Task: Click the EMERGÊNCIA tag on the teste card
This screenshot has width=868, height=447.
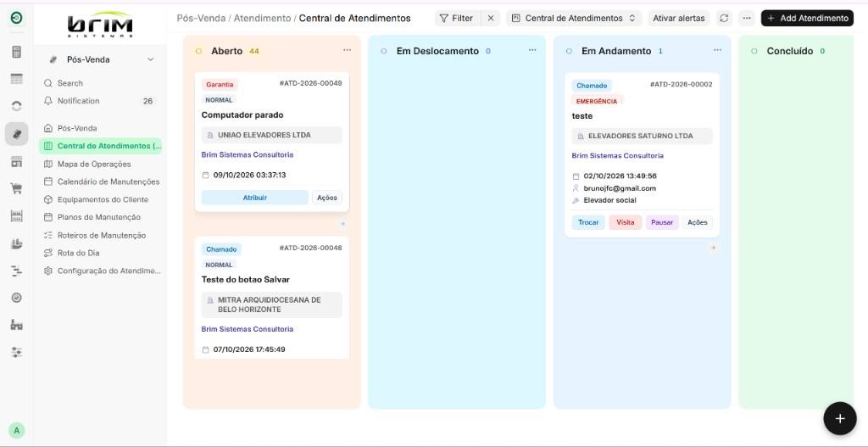Action: pos(597,102)
